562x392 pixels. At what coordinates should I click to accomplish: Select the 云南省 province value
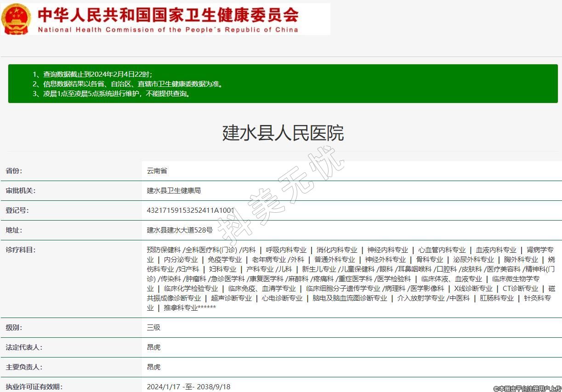[157, 171]
